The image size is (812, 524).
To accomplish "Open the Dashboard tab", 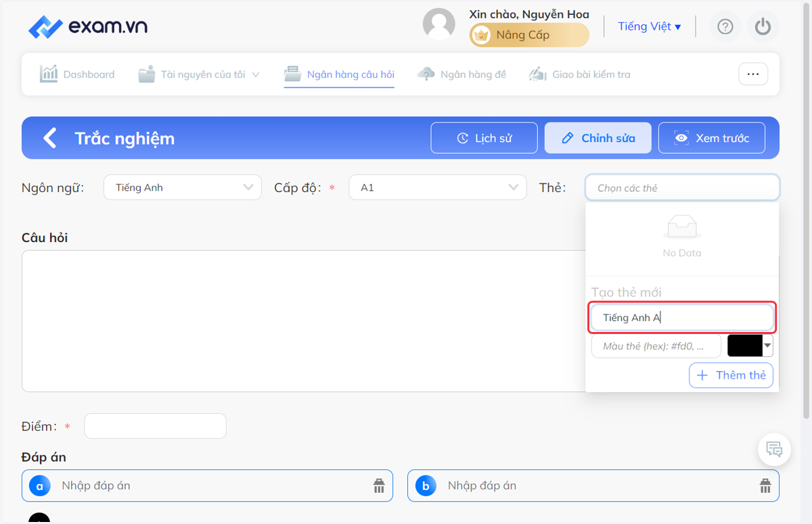I will coord(77,74).
